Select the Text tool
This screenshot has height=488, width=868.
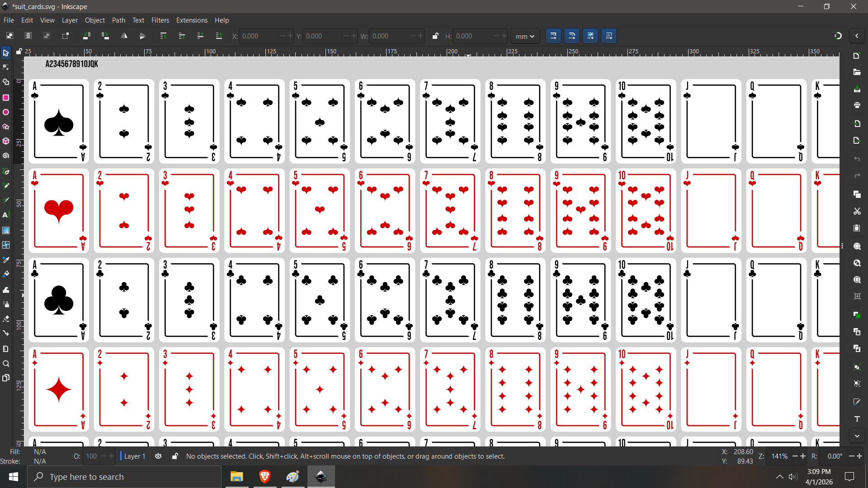[6, 215]
